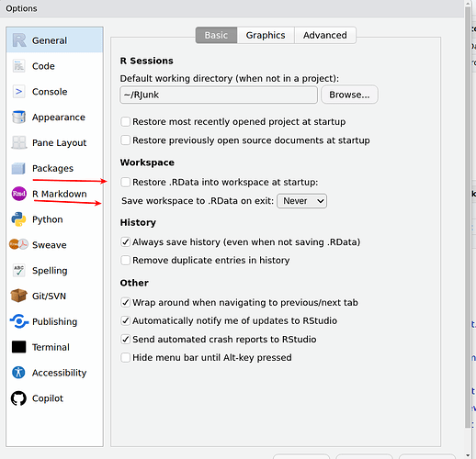Open the Appearance options category
Screen dimensions: 476x459
point(54,118)
